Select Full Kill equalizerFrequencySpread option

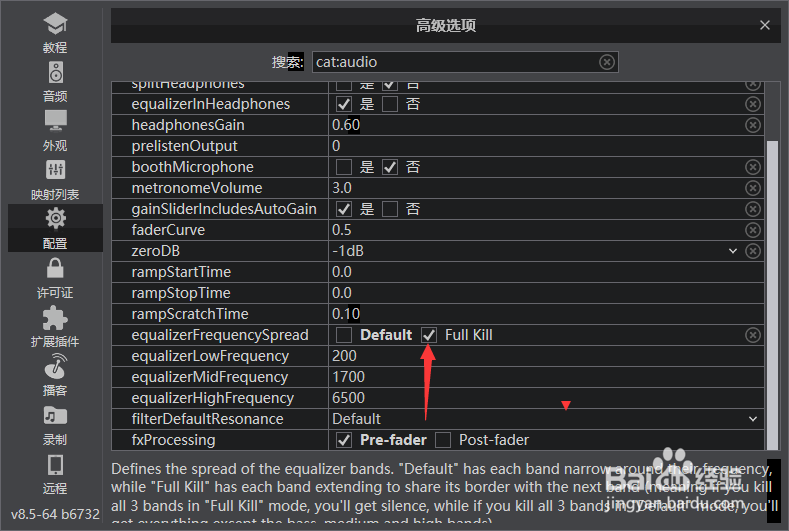click(x=429, y=335)
